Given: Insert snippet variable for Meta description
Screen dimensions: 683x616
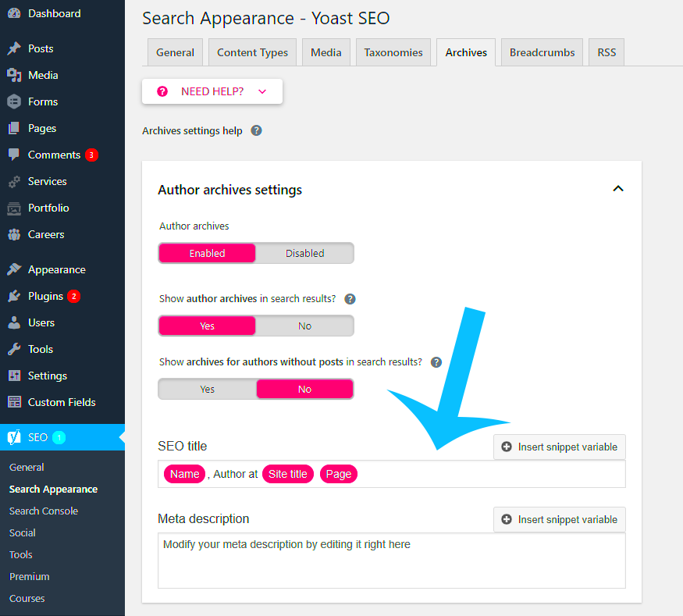Looking at the screenshot, I should [x=560, y=519].
